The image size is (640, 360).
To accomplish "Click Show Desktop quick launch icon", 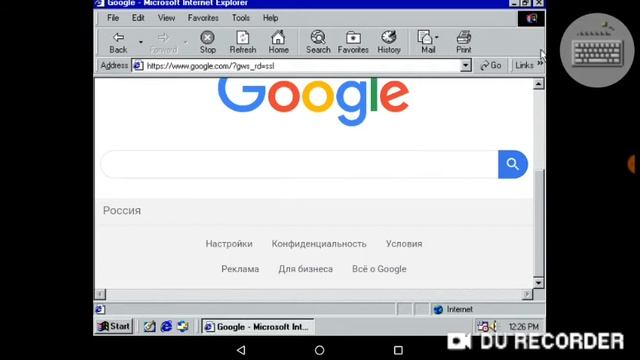I will click(x=149, y=326).
